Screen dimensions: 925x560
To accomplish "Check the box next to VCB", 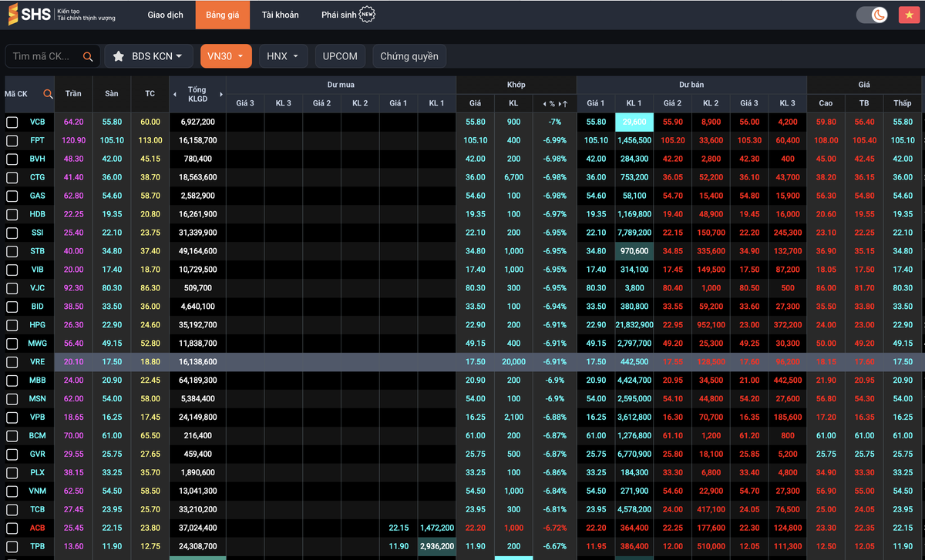I will tap(12, 122).
